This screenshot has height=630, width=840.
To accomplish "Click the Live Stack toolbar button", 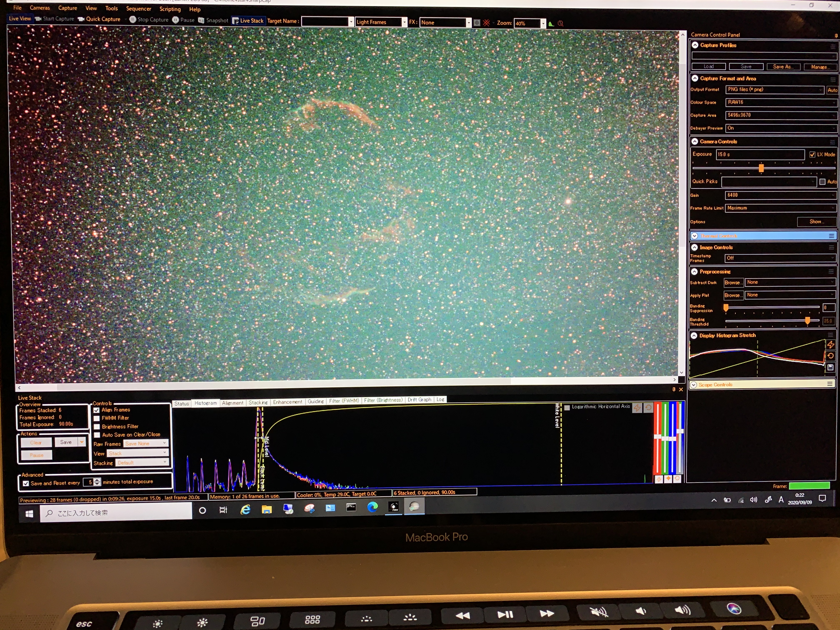I will 248,21.
